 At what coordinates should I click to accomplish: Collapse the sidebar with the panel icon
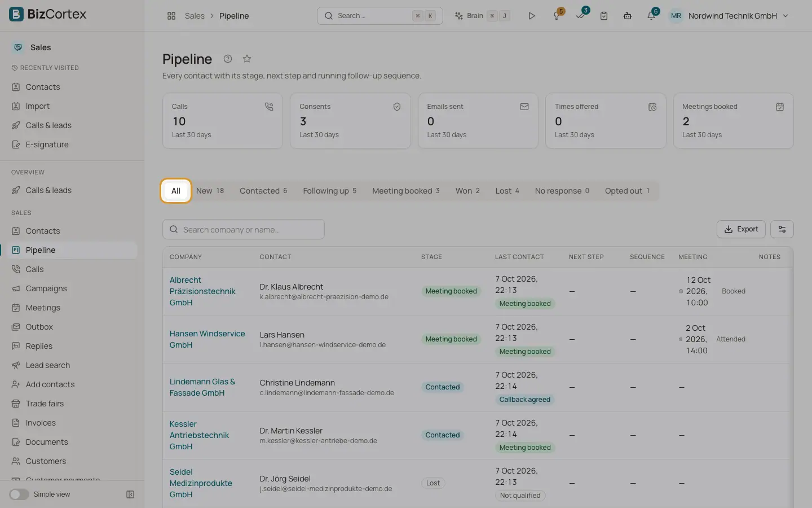[130, 494]
